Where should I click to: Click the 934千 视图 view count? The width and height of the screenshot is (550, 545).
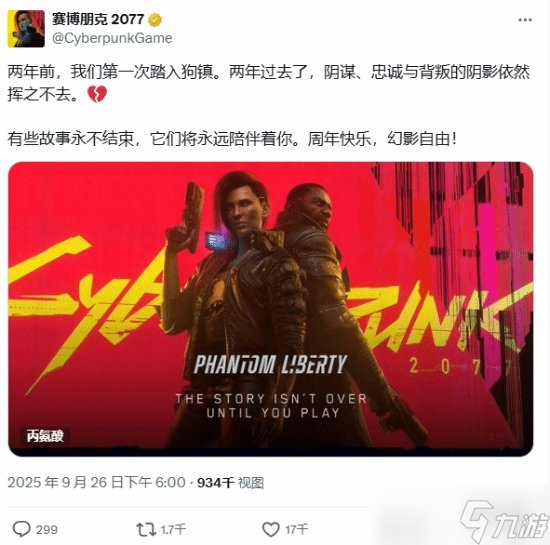(x=230, y=483)
